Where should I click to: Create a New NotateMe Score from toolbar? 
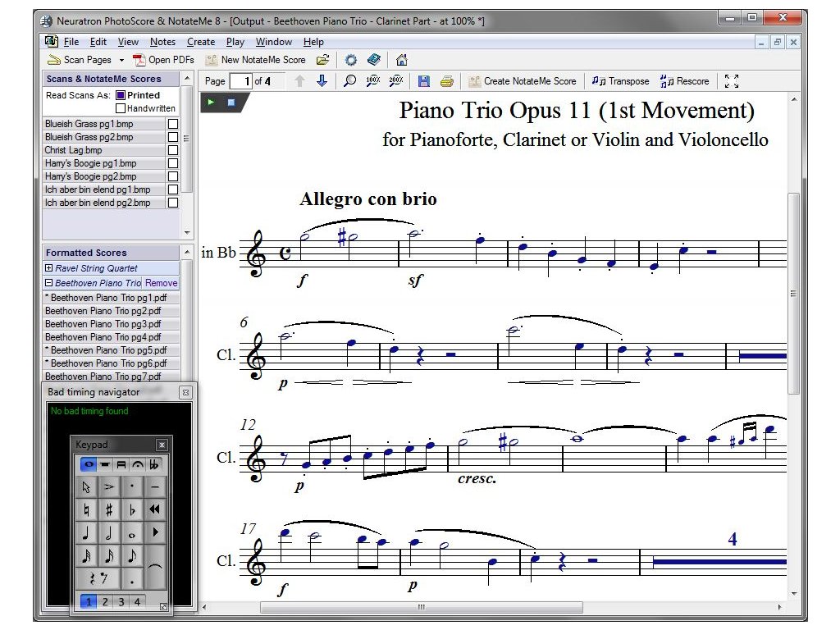tap(256, 59)
